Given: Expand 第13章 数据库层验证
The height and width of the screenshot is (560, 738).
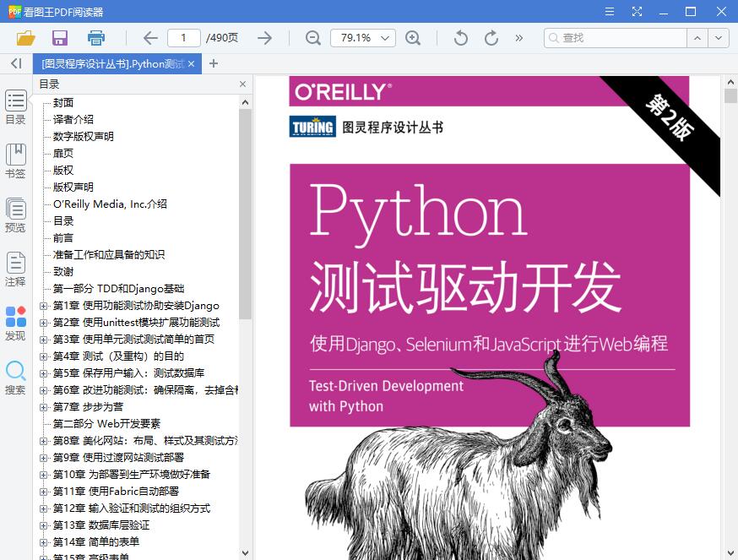Looking at the screenshot, I should coord(43,525).
